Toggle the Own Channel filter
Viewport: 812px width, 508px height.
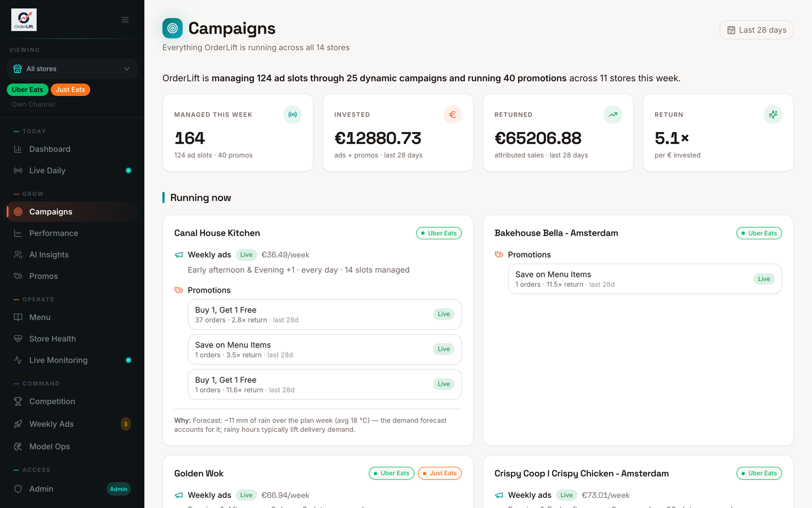click(x=33, y=104)
